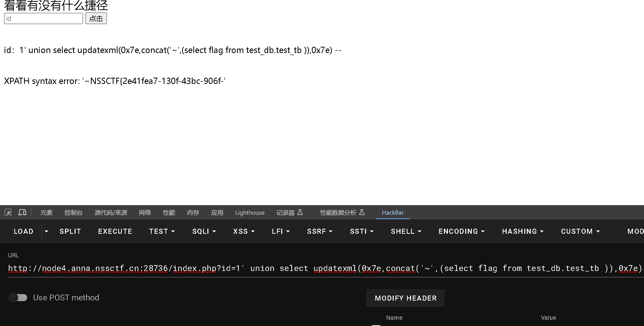The height and width of the screenshot is (326, 644).
Task: Click the inspect element picker icon
Action: 8,212
